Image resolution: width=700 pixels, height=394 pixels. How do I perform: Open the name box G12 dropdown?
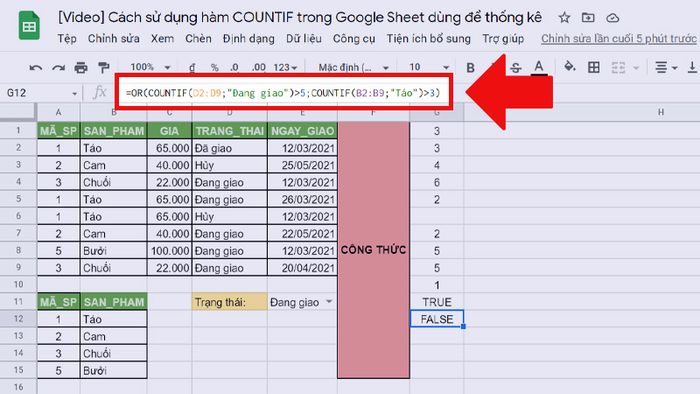pos(74,94)
